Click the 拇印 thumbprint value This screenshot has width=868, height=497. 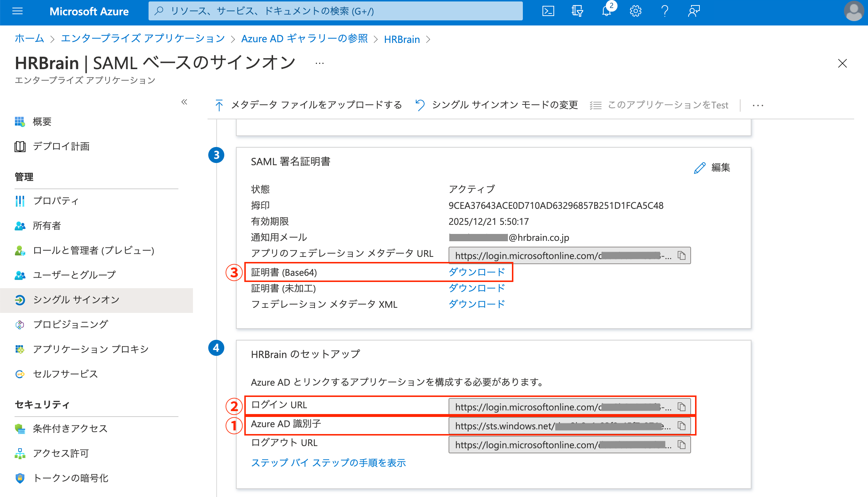tap(556, 206)
